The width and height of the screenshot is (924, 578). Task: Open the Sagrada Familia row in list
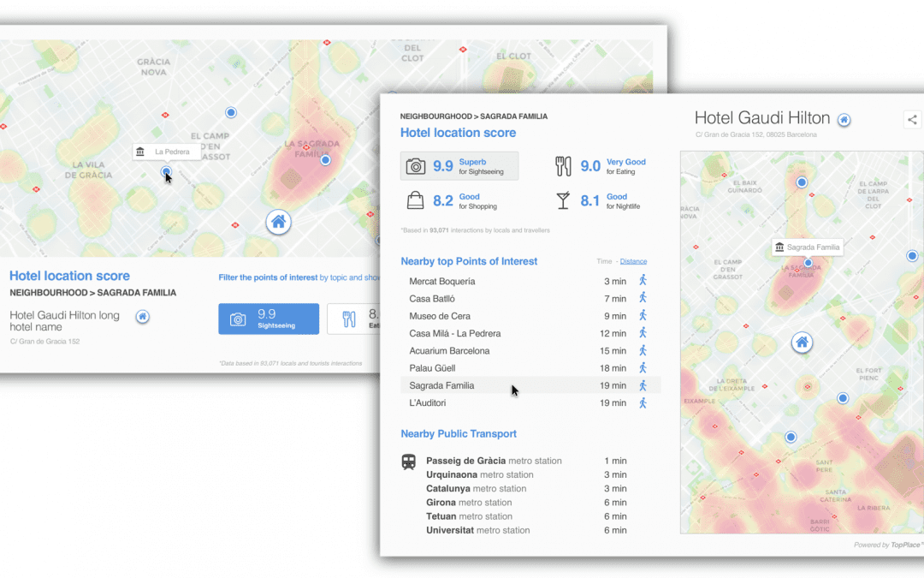441,385
